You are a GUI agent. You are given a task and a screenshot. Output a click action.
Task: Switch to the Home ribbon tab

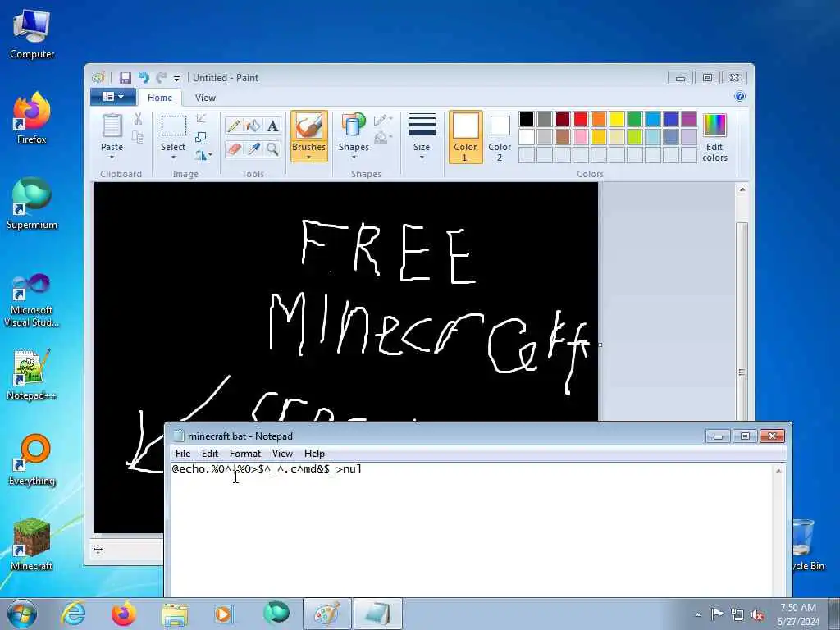tap(160, 98)
